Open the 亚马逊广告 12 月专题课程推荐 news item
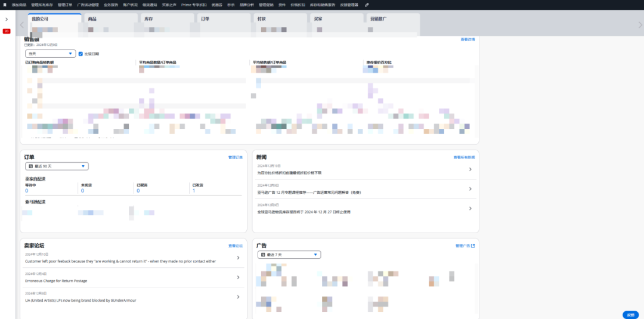 (309, 192)
